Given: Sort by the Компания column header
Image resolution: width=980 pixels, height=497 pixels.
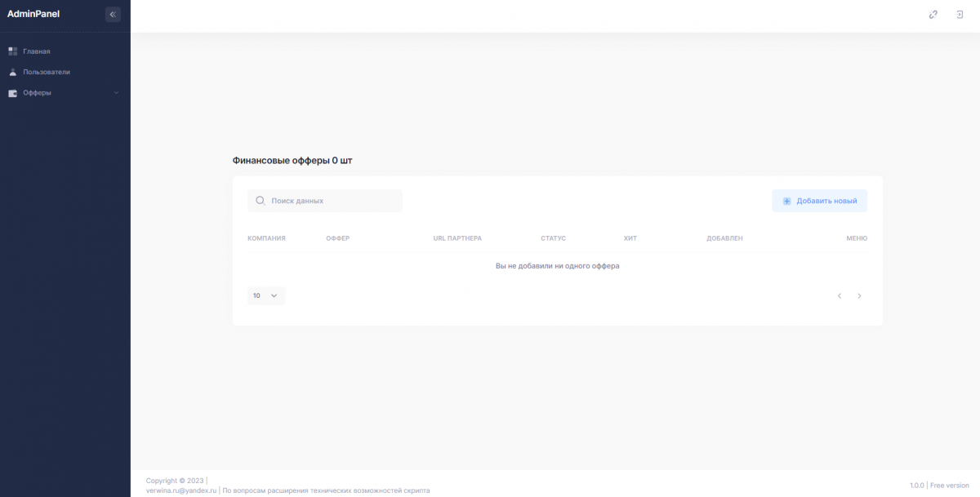Looking at the screenshot, I should [x=266, y=238].
